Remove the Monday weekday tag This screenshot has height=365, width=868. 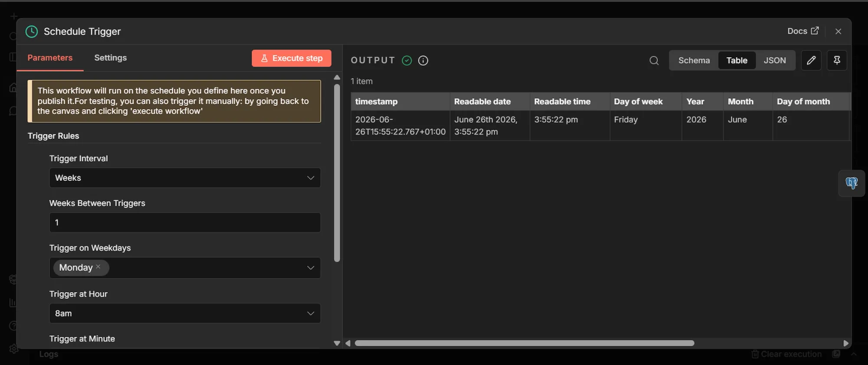[98, 267]
